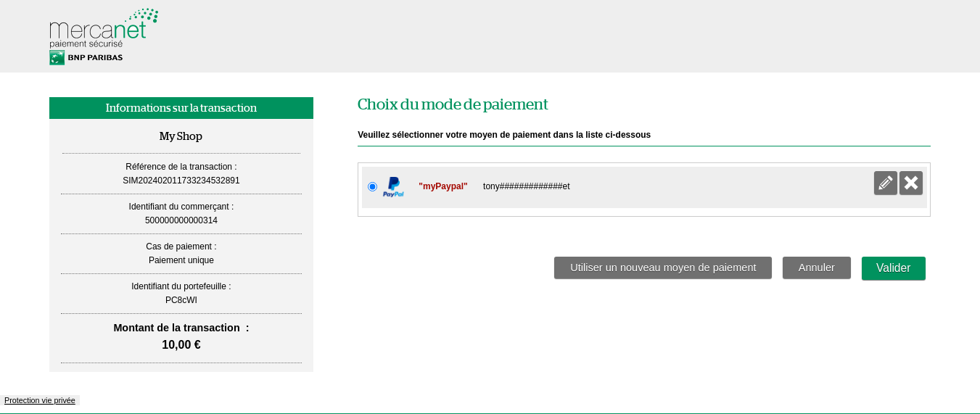Image resolution: width=980 pixels, height=414 pixels.
Task: Open the "Protection vie privée" link
Action: [x=40, y=400]
